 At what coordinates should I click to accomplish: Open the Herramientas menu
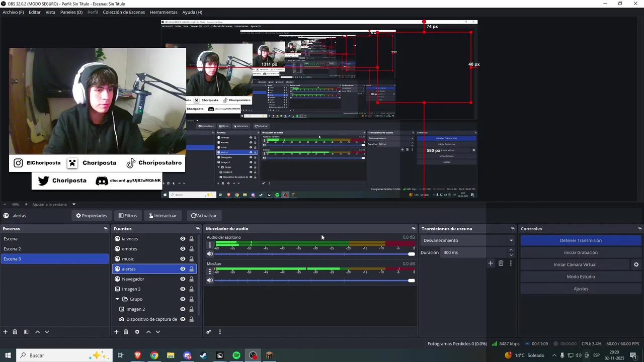click(164, 12)
